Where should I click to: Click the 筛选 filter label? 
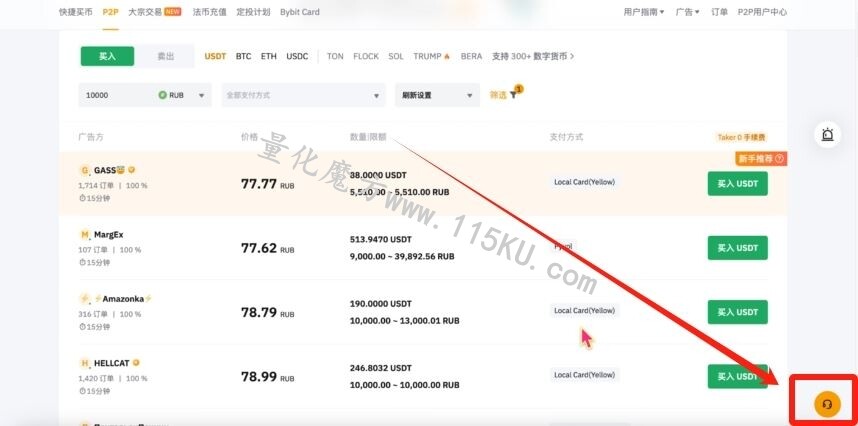tap(497, 95)
